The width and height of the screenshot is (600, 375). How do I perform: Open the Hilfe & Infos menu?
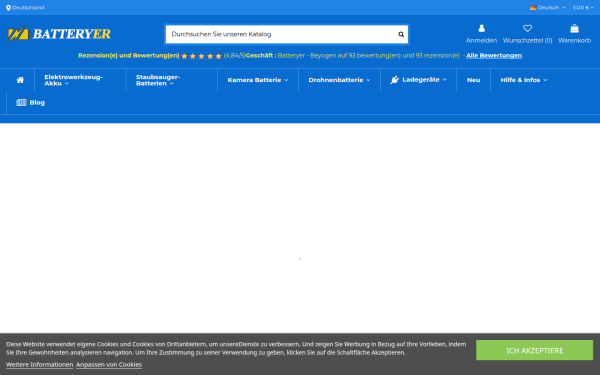coord(523,80)
